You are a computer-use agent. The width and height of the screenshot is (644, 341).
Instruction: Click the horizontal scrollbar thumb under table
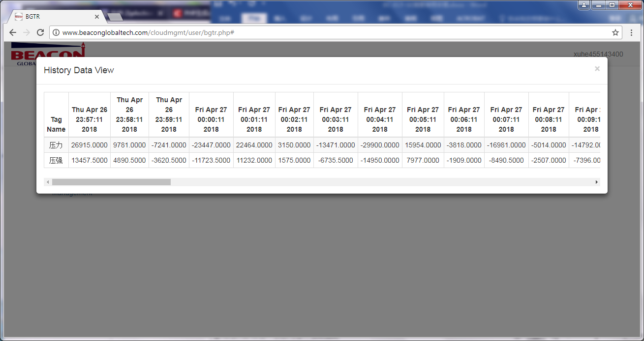tap(111, 182)
